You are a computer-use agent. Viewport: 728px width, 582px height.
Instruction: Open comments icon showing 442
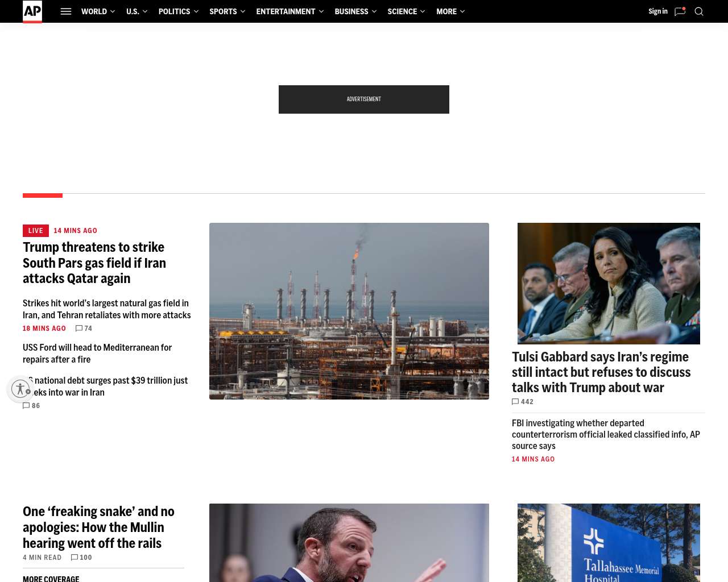[515, 402]
